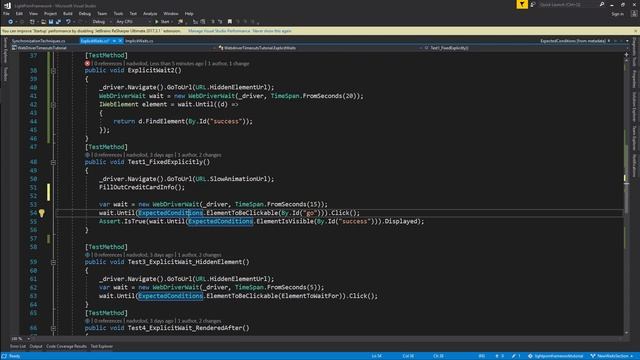Click the repository icon in status bar
The image size is (640, 360).
tap(530, 356)
